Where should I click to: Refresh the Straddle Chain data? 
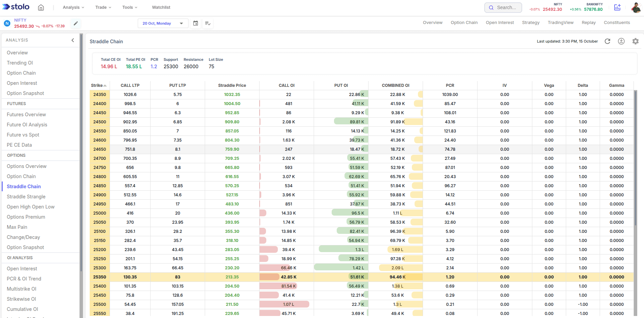pos(607,41)
